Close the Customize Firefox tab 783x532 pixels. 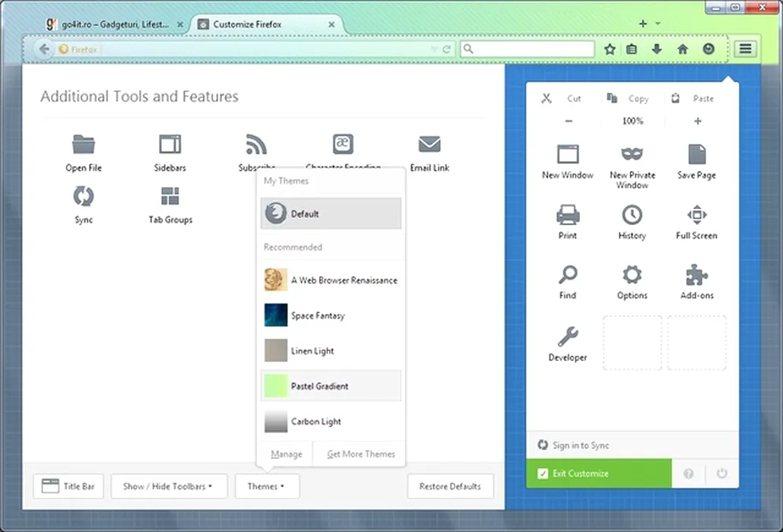[x=331, y=24]
